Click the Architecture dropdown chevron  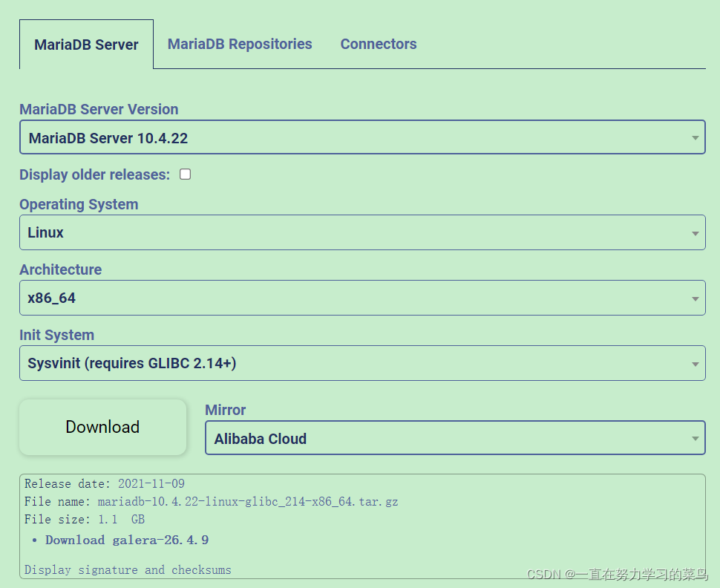(x=696, y=298)
